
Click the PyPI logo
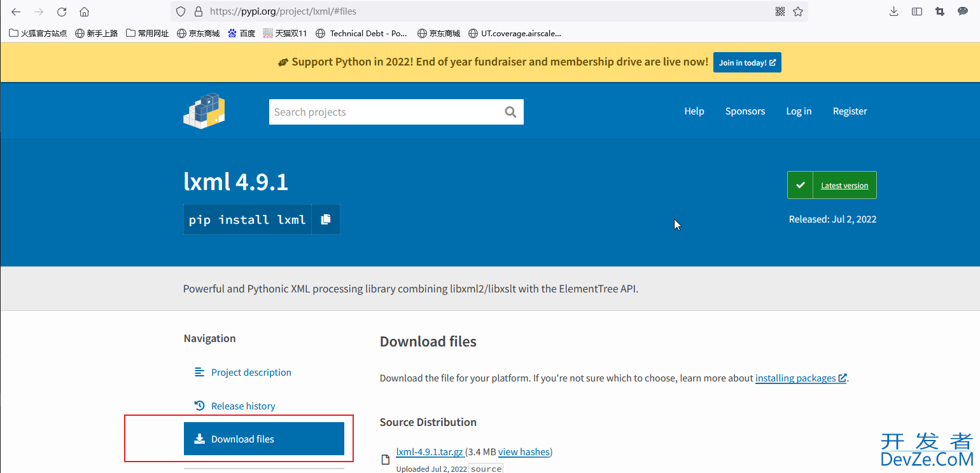coord(204,111)
